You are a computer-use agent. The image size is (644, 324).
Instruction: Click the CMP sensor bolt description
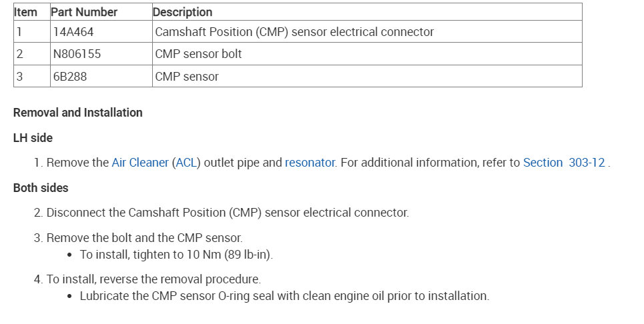coord(198,54)
